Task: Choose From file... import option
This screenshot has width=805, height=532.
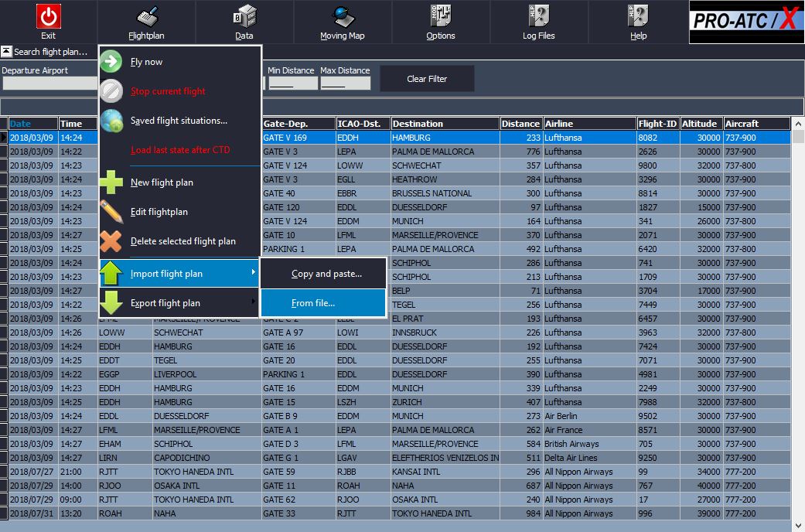Action: point(323,303)
